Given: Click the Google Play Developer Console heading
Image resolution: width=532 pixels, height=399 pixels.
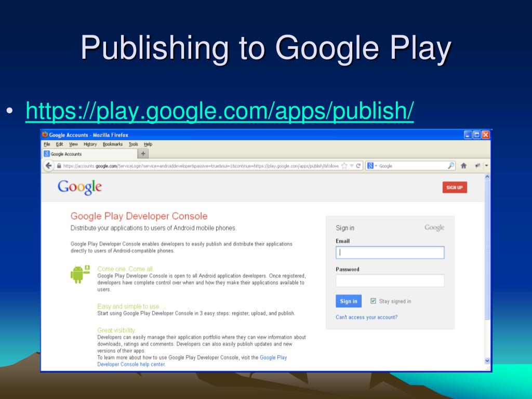Looking at the screenshot, I should tap(139, 216).
